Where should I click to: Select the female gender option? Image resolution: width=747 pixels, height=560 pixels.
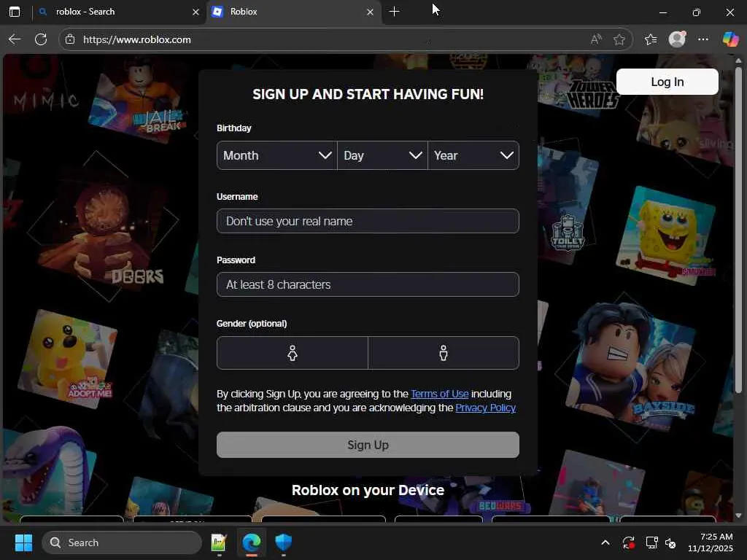pos(293,353)
